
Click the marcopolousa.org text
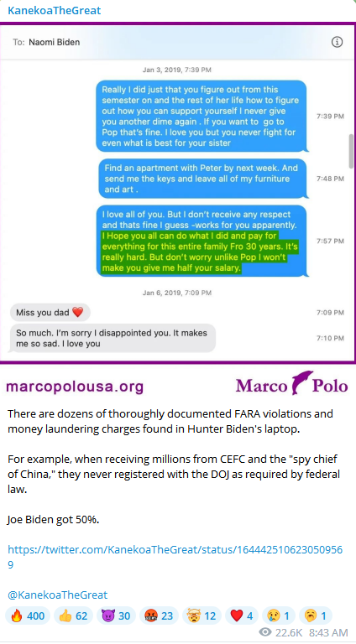click(75, 386)
